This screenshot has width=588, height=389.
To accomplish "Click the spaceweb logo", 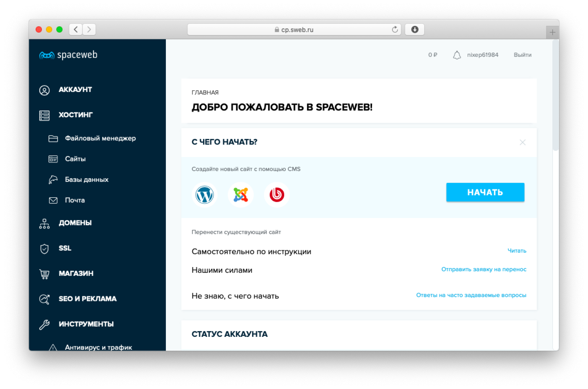I will point(68,55).
